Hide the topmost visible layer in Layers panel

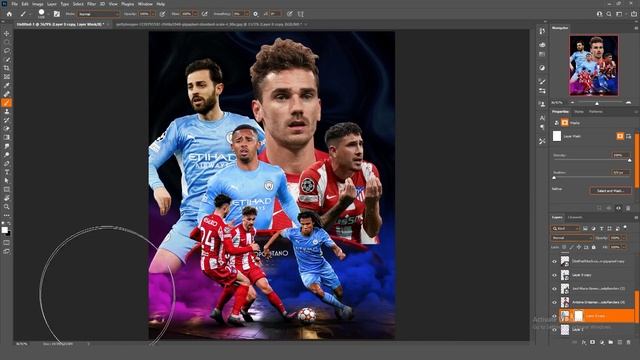coord(554,262)
